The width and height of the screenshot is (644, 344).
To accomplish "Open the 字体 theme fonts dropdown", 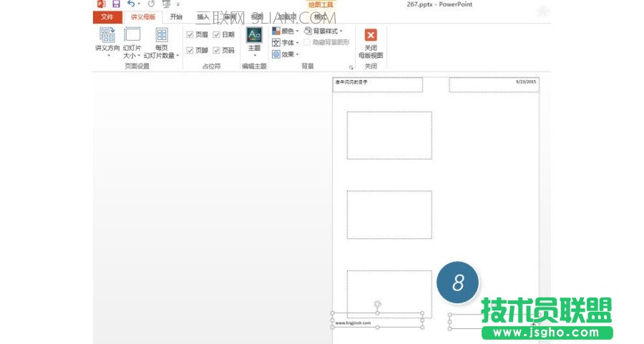I will tap(286, 43).
